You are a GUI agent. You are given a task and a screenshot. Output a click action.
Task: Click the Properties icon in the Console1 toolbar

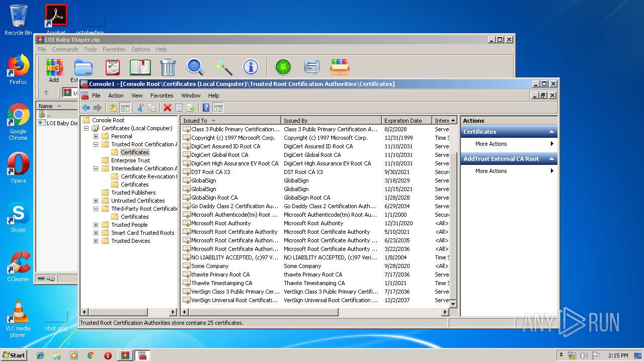pos(179,108)
